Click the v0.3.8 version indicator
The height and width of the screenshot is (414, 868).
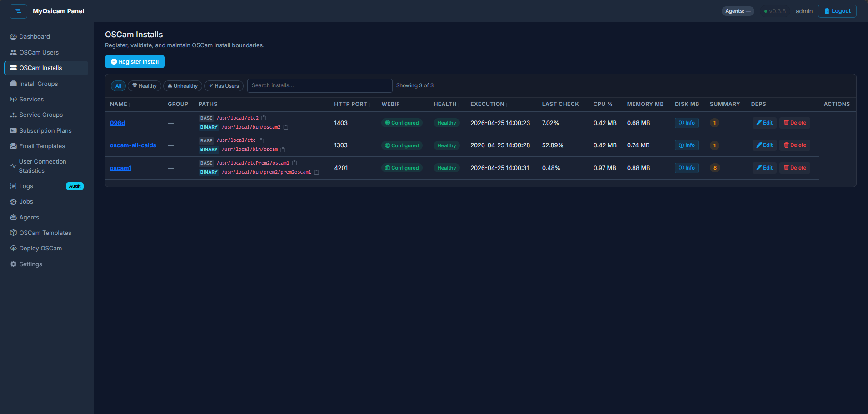[775, 11]
